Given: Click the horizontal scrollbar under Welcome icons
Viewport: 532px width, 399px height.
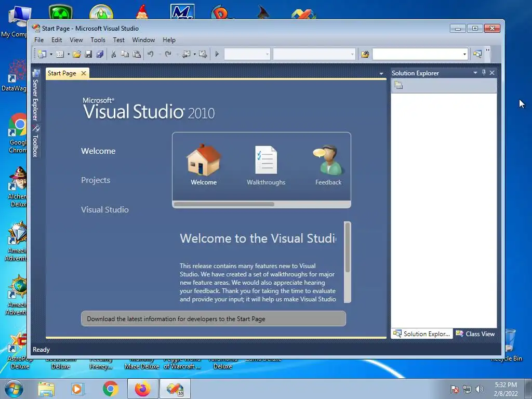Looking at the screenshot, I should (224, 204).
